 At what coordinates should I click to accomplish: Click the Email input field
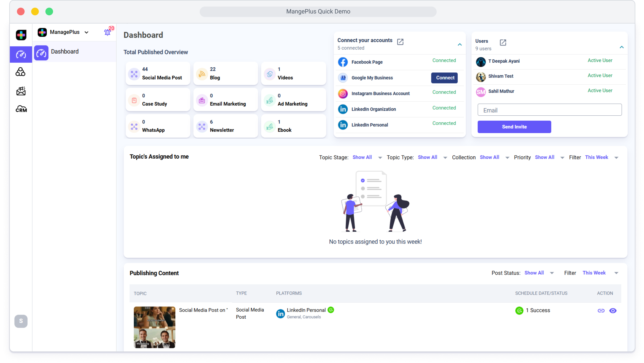point(550,110)
